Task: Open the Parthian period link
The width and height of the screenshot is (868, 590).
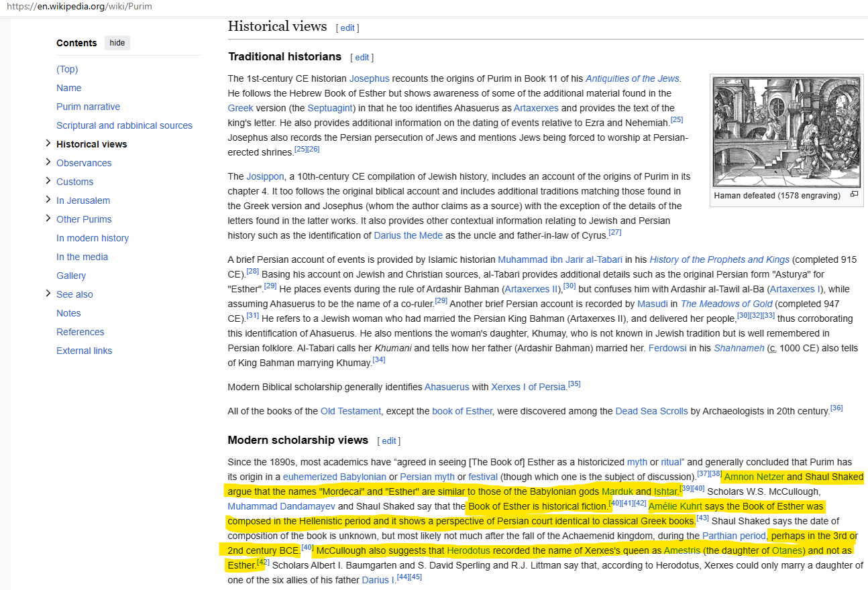Action: click(734, 536)
